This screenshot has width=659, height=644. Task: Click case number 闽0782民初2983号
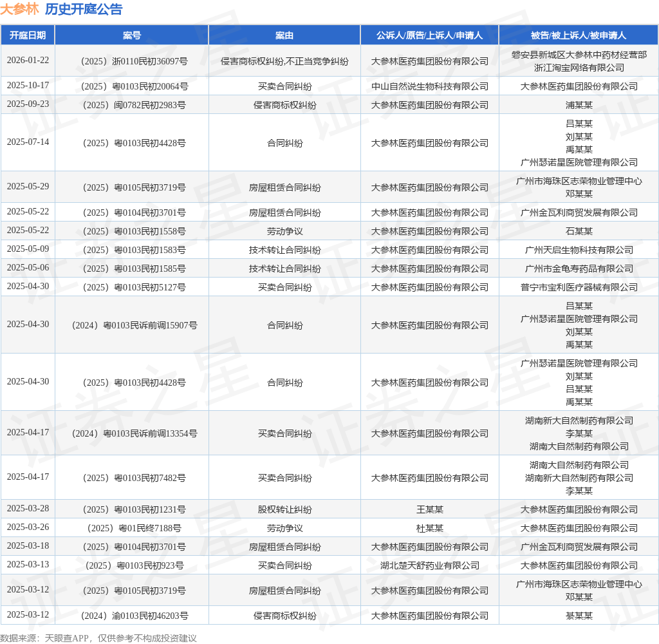(135, 105)
